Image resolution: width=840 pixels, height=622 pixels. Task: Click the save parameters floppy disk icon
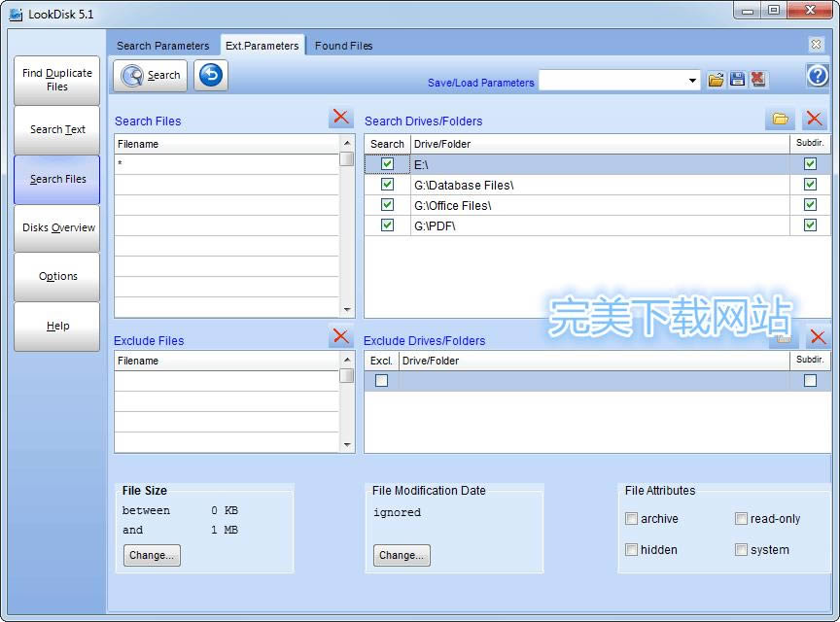point(737,80)
